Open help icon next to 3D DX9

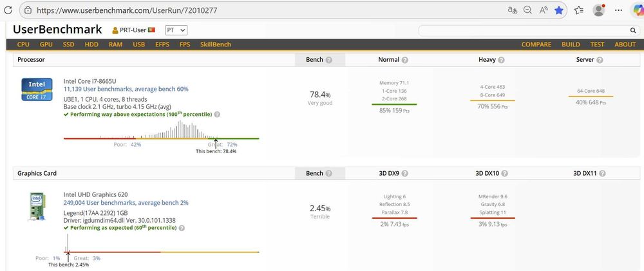click(x=404, y=174)
